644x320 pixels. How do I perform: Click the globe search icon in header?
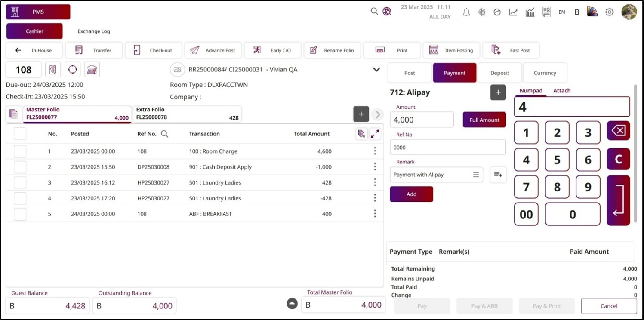(x=387, y=12)
